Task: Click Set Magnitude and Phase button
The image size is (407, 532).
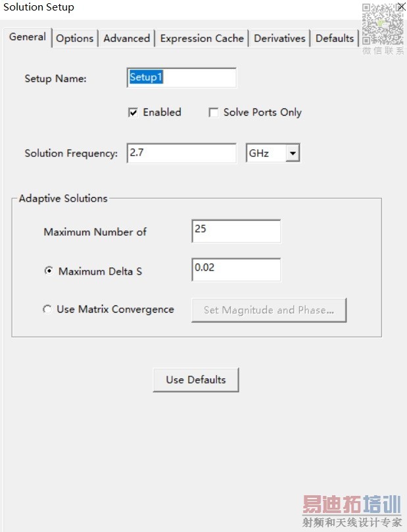Action: click(x=268, y=310)
